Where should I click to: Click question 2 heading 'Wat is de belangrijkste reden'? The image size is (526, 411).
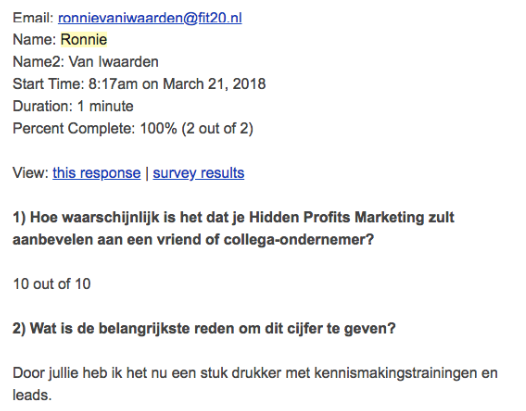click(204, 328)
